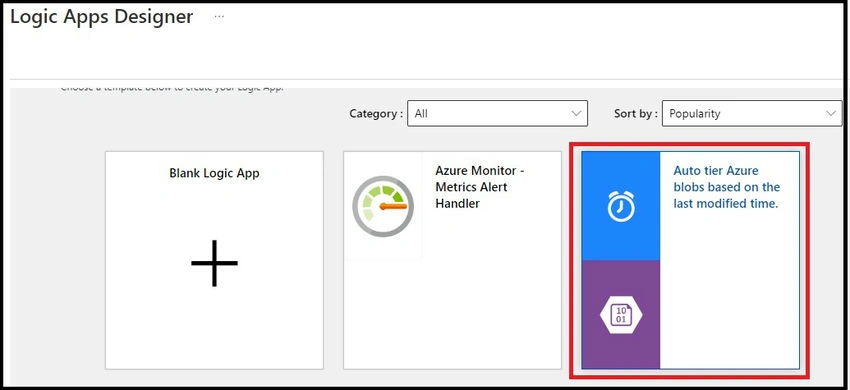
Task: Click the purple blob storage hexagon icon
Action: 621,315
